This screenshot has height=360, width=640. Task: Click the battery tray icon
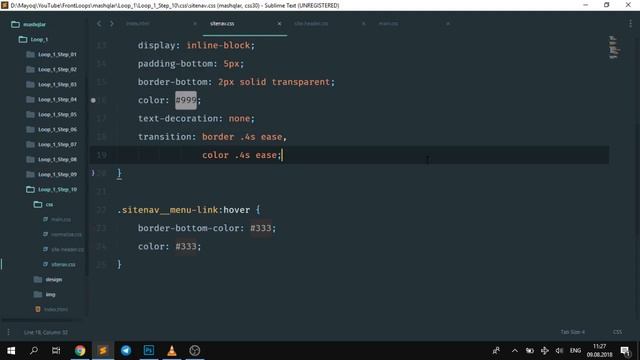point(530,351)
